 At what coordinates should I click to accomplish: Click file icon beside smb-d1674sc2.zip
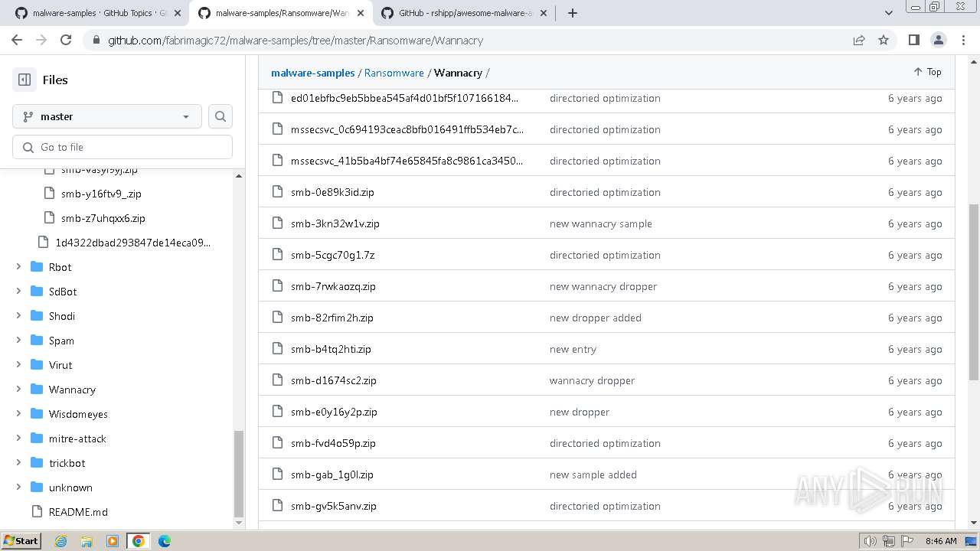point(278,380)
